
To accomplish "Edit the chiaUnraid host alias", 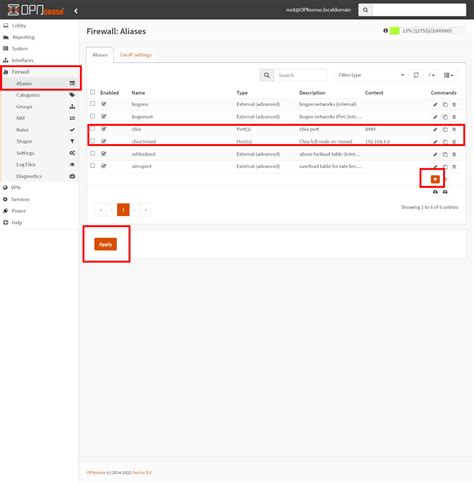I will [x=435, y=142].
